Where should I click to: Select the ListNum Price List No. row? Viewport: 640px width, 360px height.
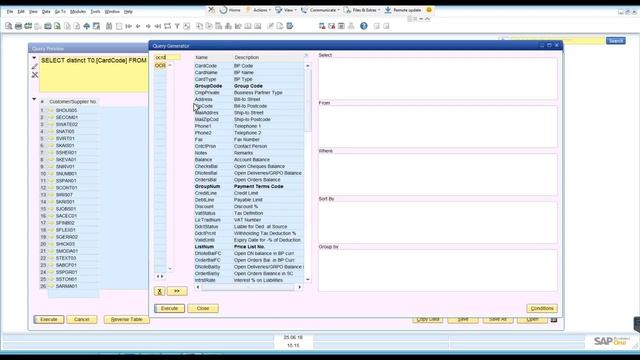point(249,247)
